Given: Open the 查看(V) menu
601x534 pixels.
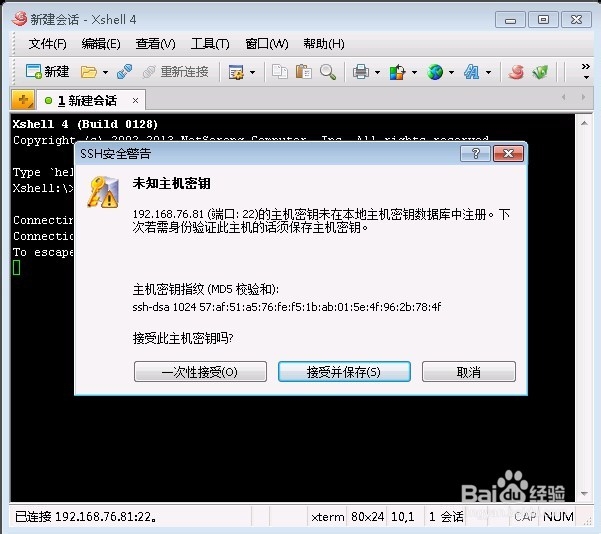Looking at the screenshot, I should point(155,44).
